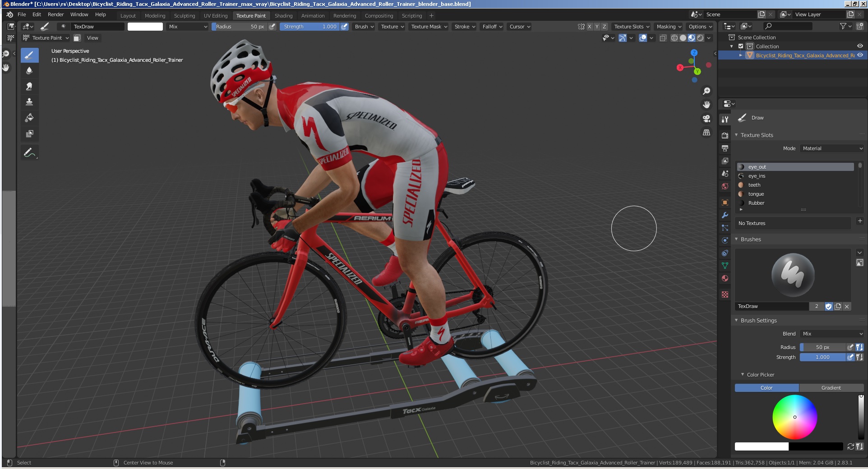Select the Fill bucket tool
The height and width of the screenshot is (469, 868).
click(29, 118)
